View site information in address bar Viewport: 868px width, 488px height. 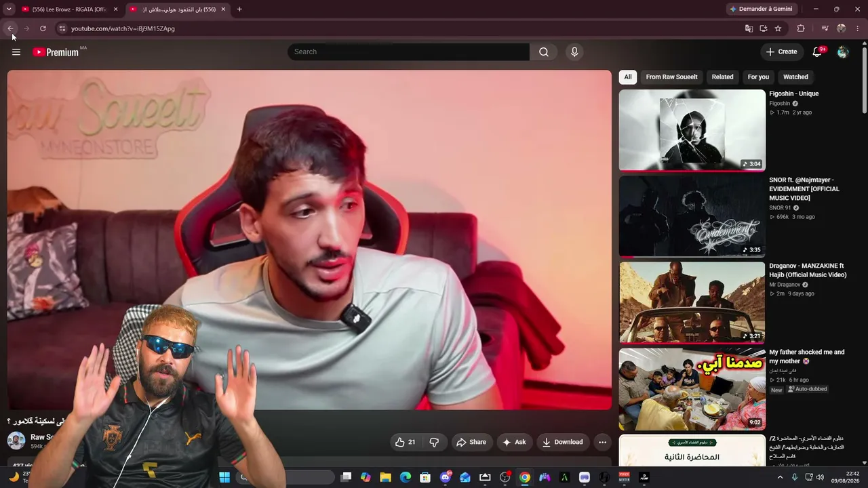62,28
